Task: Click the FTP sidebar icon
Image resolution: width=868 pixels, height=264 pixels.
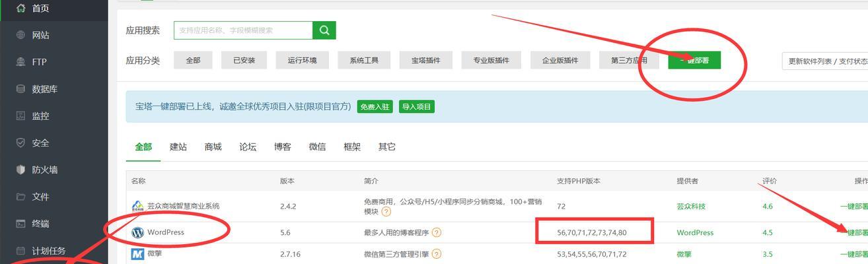Action: (x=20, y=62)
